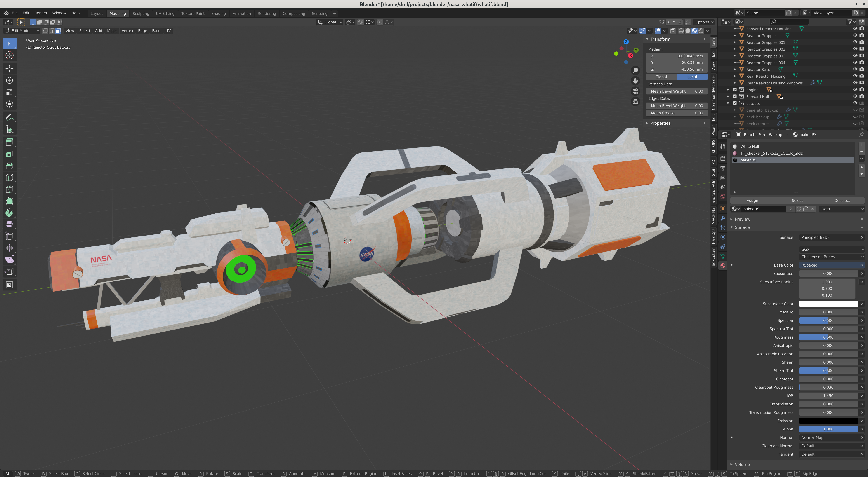The image size is (868, 477).
Task: Click the Subsurface Color white swatch
Action: pyautogui.click(x=829, y=304)
